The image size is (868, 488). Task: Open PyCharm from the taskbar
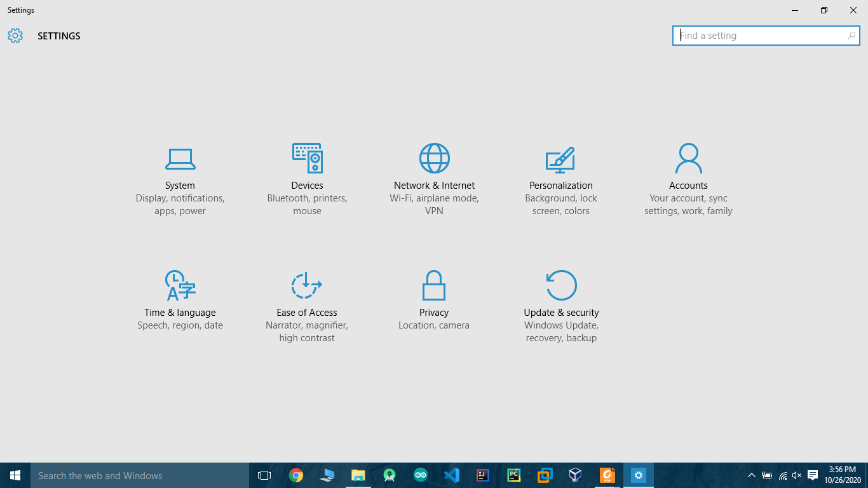coord(514,475)
